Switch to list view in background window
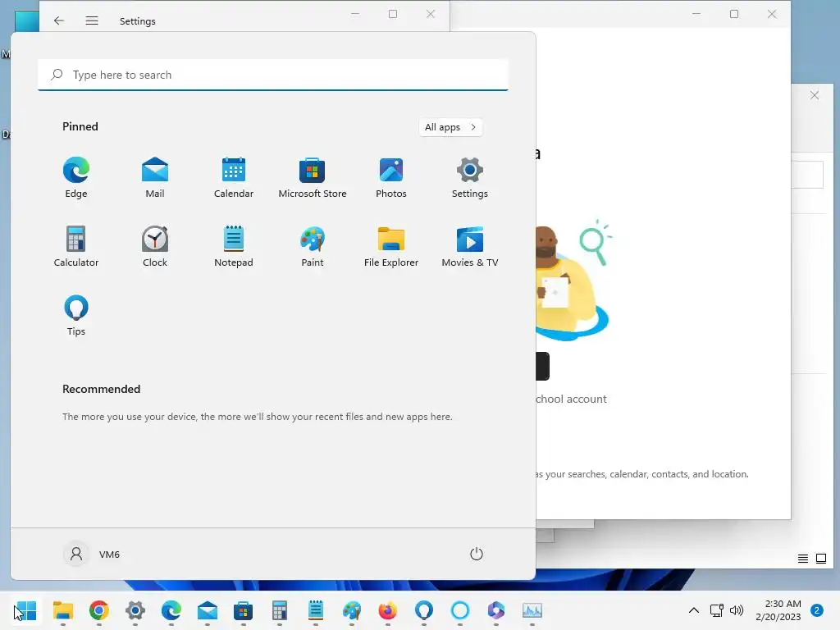 coord(803,559)
